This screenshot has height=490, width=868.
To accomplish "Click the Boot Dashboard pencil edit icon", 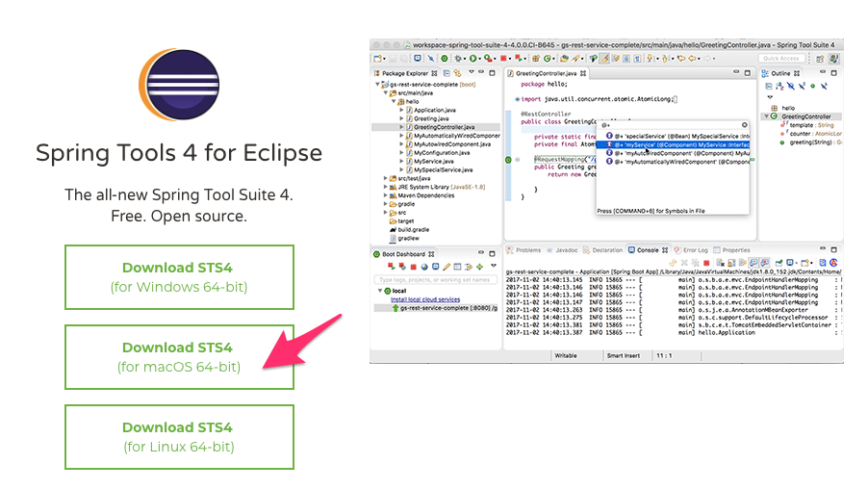I will coord(447,267).
